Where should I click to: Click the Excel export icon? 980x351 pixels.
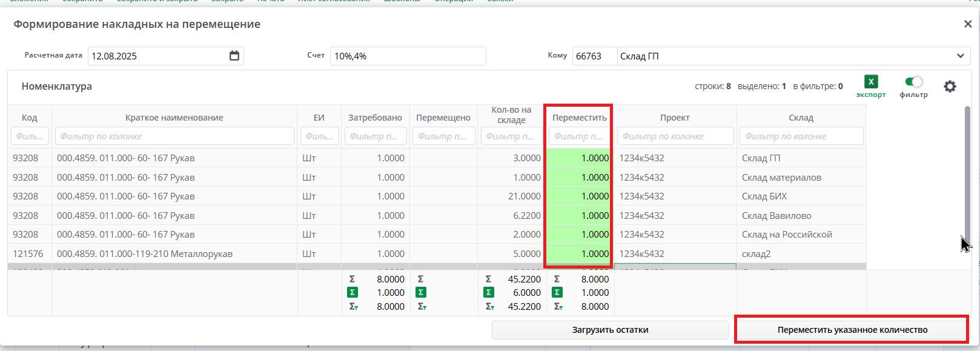click(871, 82)
